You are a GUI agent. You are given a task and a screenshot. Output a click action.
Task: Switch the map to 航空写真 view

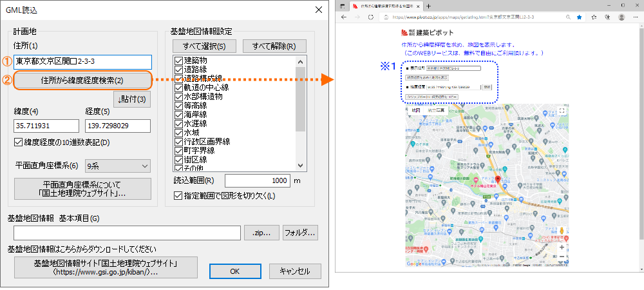coord(435,111)
